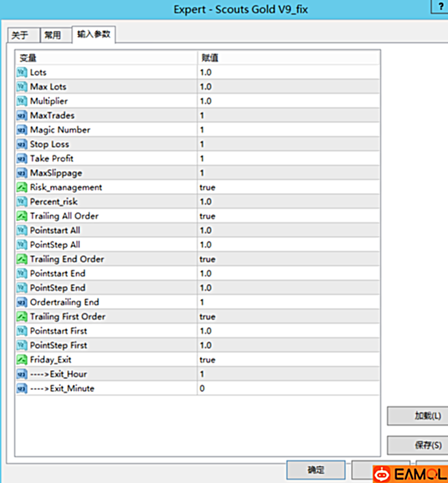Click the Multiplier row icon
448x483 pixels.
click(x=22, y=101)
